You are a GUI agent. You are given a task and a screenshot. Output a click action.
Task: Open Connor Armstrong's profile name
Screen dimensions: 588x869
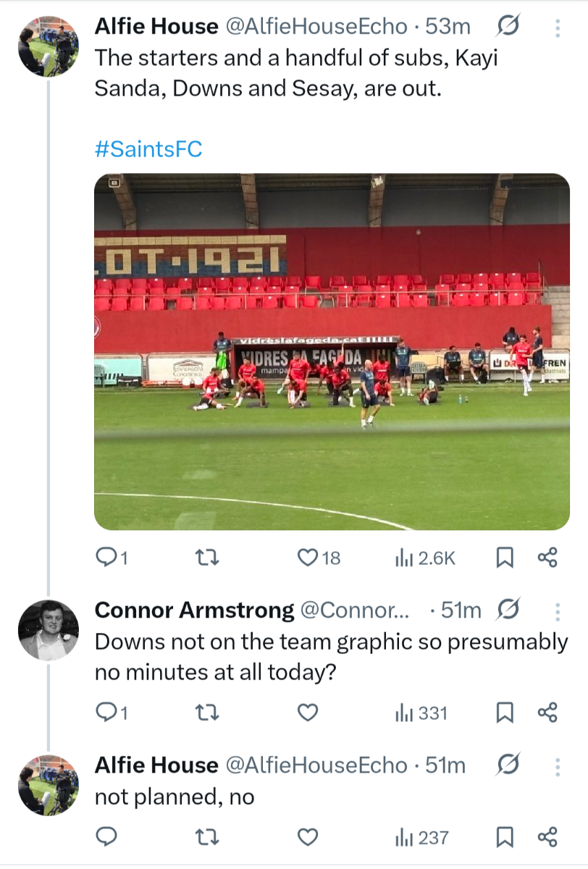(x=194, y=610)
